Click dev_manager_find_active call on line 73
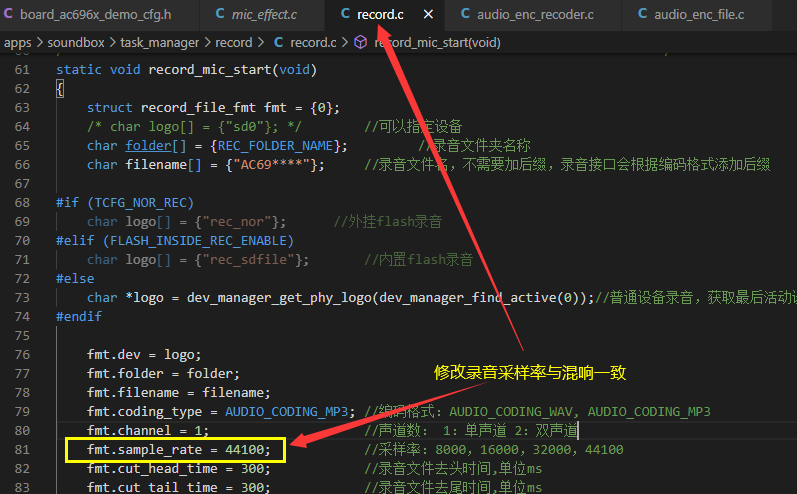The image size is (797, 494). (468, 298)
